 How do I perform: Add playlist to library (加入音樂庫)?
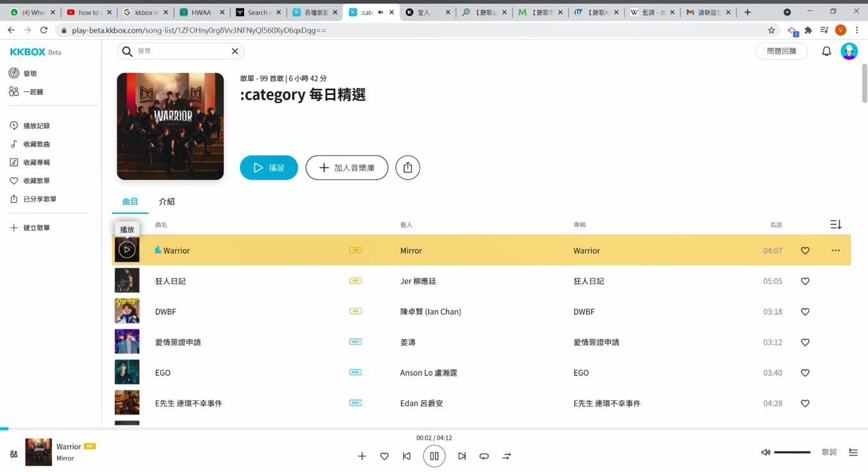pos(347,168)
